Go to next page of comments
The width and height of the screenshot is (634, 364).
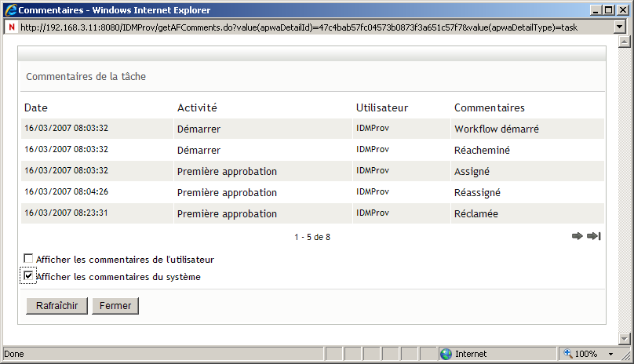[x=578, y=236]
